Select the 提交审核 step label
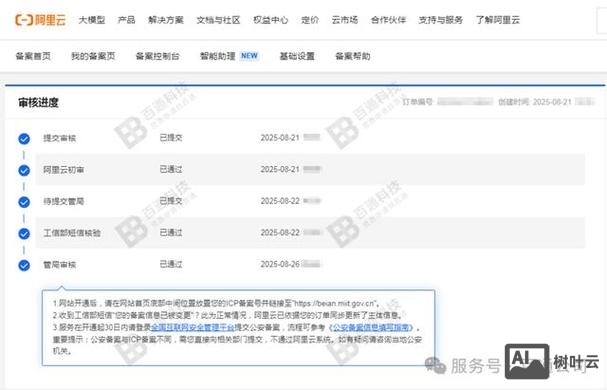 point(60,138)
